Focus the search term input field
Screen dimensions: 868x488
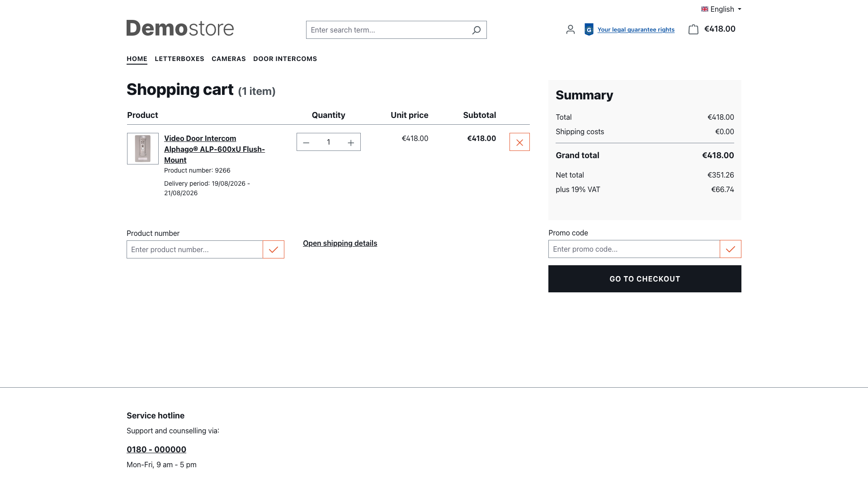[x=387, y=30]
